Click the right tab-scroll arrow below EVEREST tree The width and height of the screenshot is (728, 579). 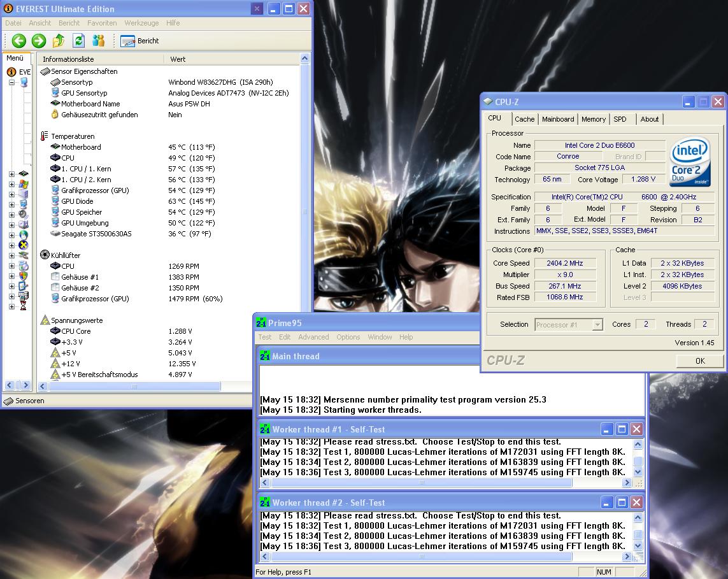click(25, 385)
